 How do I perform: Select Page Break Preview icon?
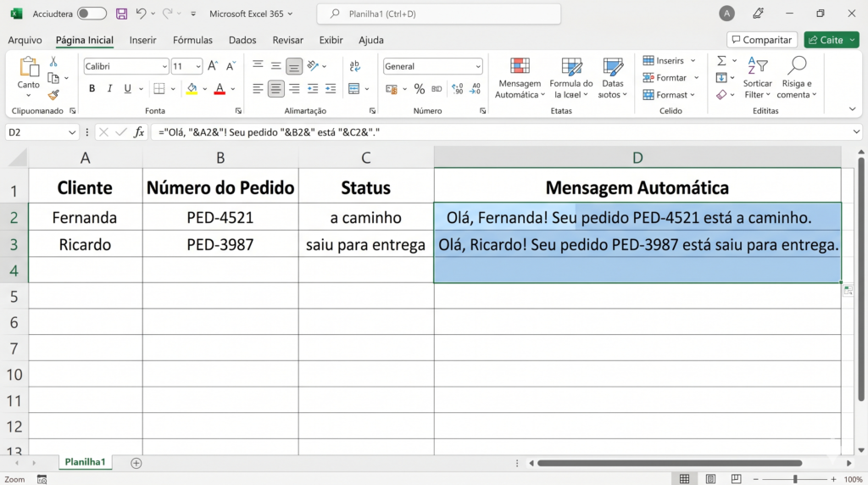(736, 479)
